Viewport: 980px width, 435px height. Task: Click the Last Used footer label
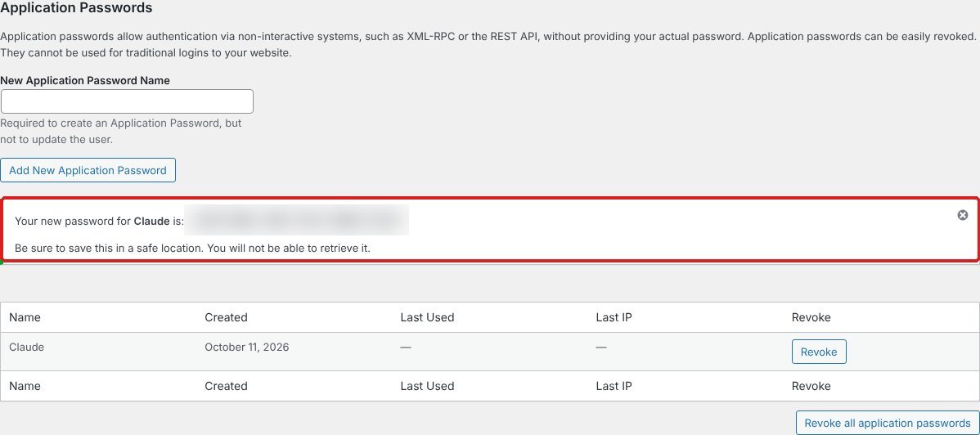428,386
